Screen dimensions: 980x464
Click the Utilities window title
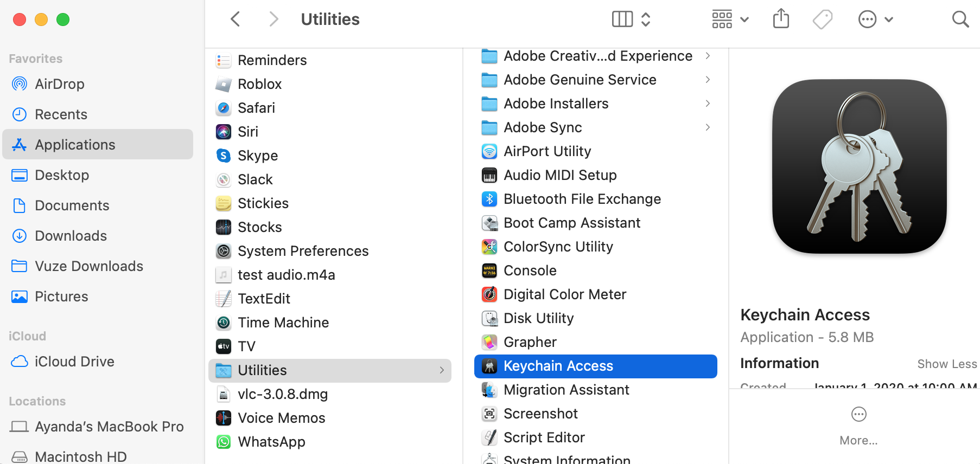[x=330, y=20]
